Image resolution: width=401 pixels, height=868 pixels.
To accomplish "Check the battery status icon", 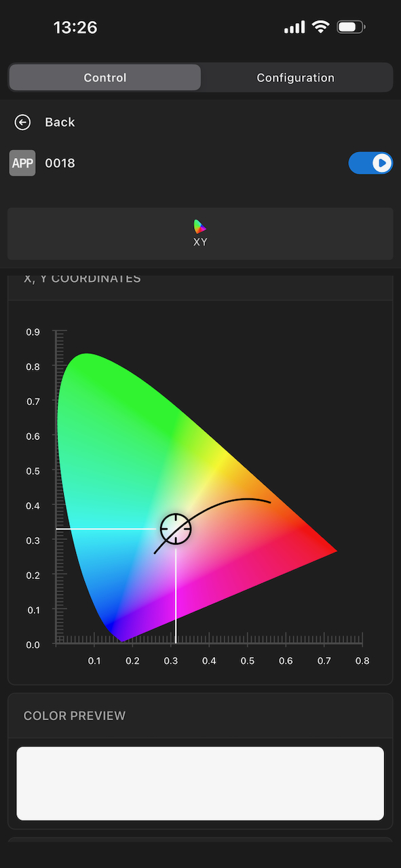I will pos(351,27).
